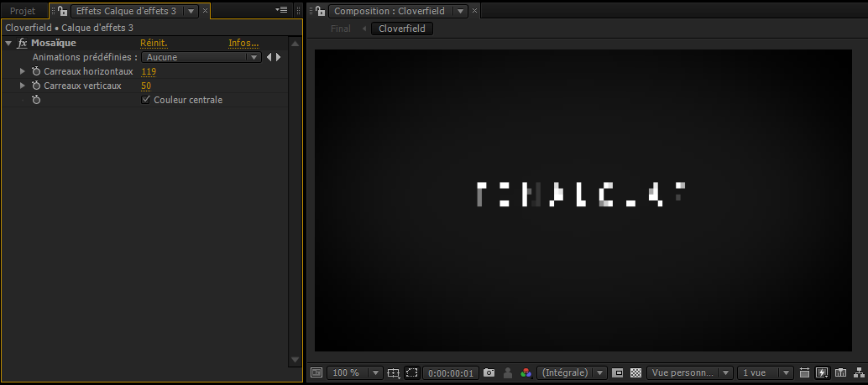Open the RGB channel display icon
Image resolution: width=868 pixels, height=385 pixels.
coord(526,372)
